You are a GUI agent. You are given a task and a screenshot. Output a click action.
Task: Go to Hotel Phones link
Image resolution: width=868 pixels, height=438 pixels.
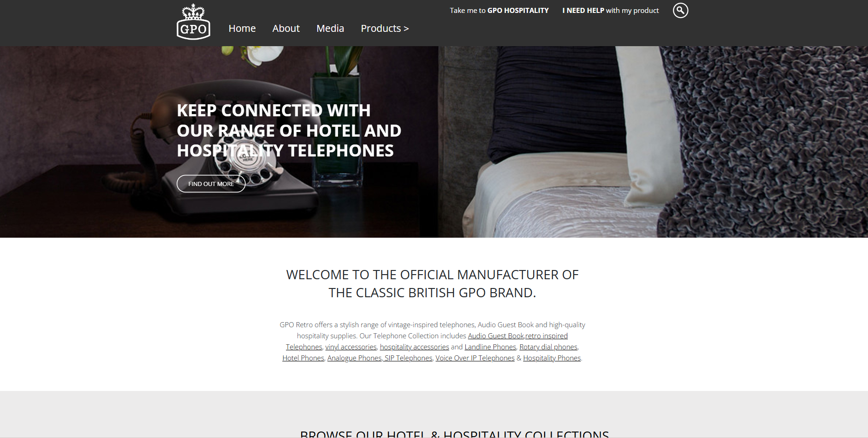(x=303, y=358)
